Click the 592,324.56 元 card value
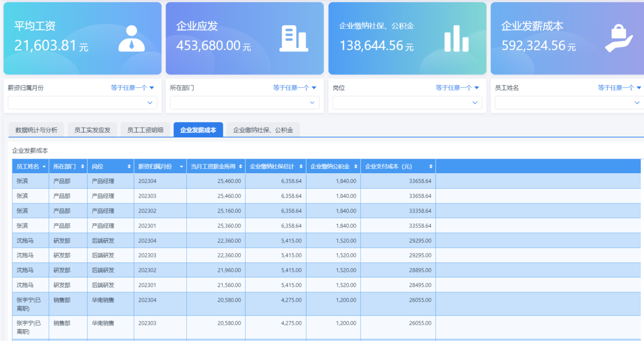Screen dimensions: 644x341 coord(539,46)
